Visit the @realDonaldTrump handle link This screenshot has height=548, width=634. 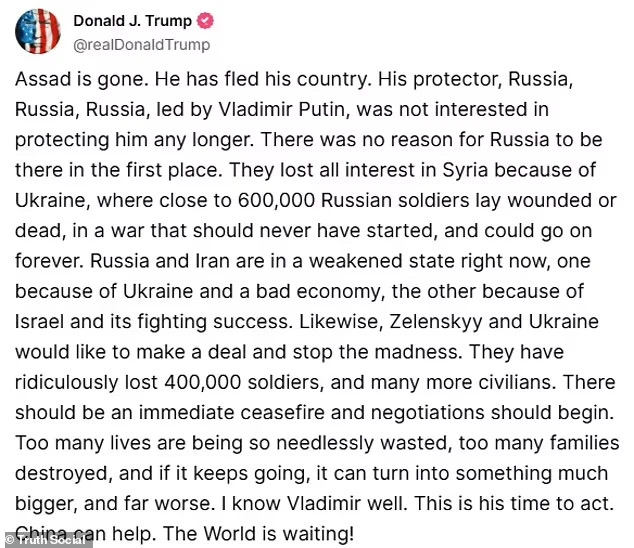pos(142,44)
